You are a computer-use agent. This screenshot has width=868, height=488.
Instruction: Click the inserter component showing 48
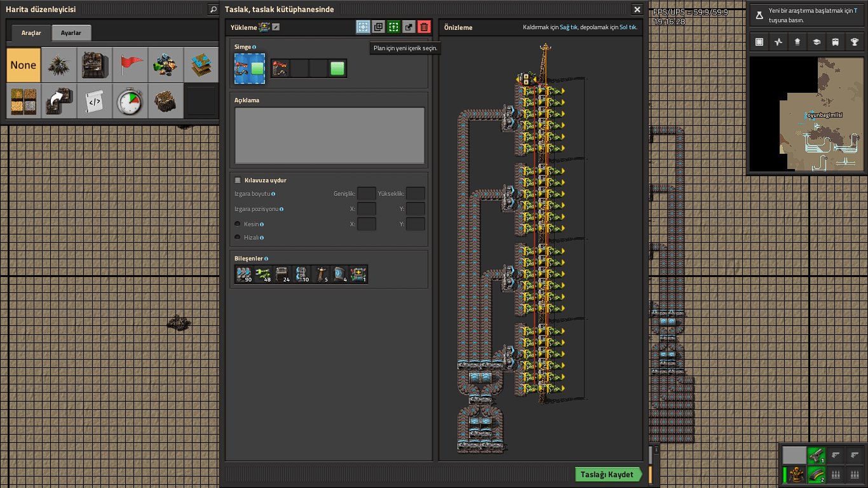[x=263, y=274]
